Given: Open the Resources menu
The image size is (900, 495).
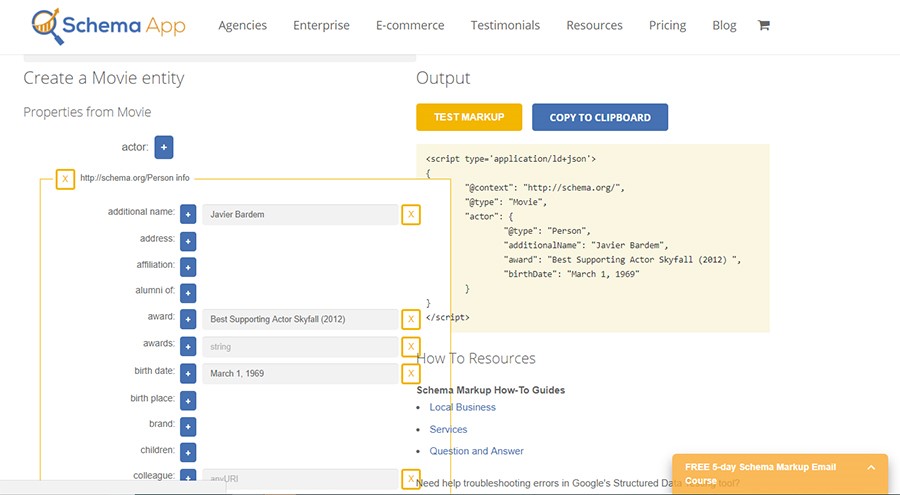Looking at the screenshot, I should pyautogui.click(x=594, y=25).
